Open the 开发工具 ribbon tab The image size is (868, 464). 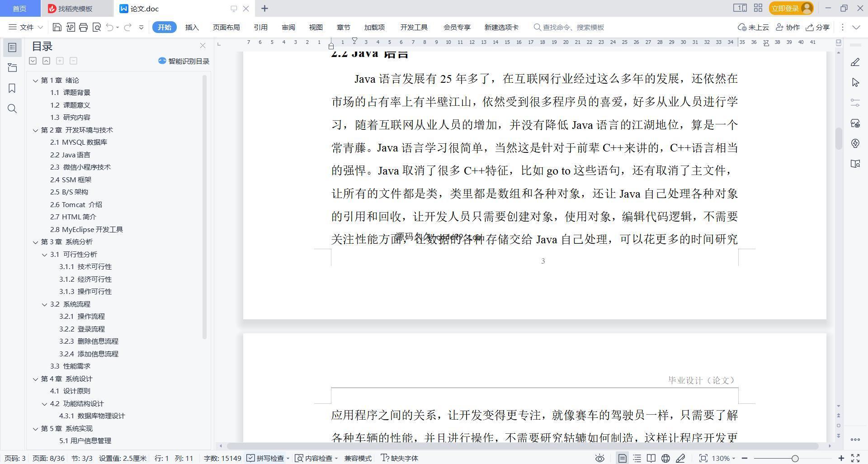point(414,27)
